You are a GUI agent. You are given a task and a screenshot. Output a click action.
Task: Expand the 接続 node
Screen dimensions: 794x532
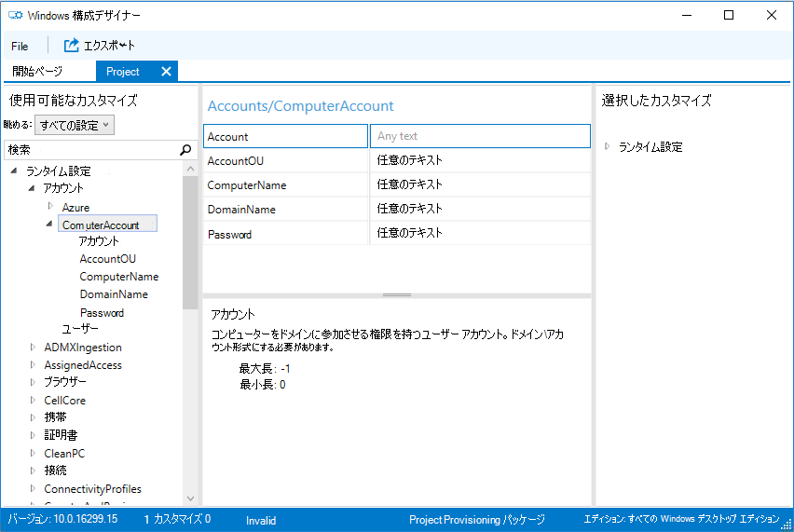[x=33, y=471]
